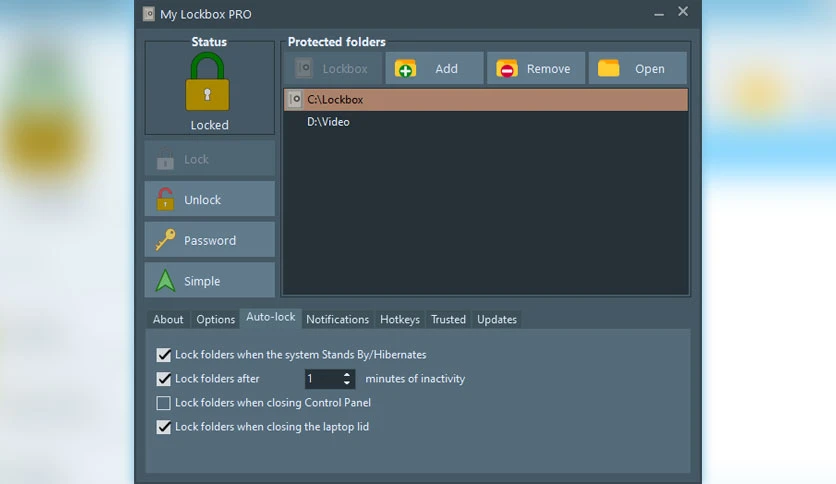
Task: Close the My Lockbox PRO window
Action: point(683,11)
